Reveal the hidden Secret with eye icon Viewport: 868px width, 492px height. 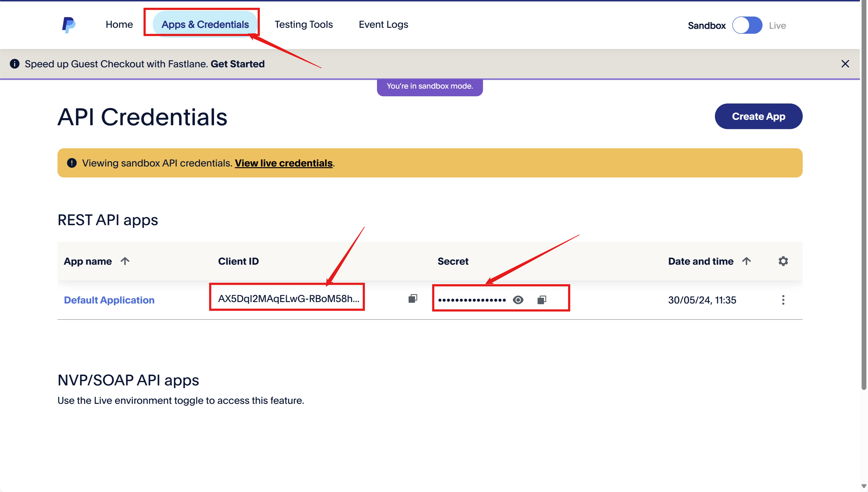coord(518,300)
